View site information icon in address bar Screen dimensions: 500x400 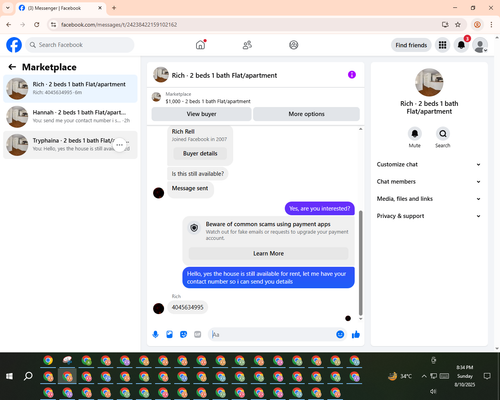pyautogui.click(x=53, y=25)
